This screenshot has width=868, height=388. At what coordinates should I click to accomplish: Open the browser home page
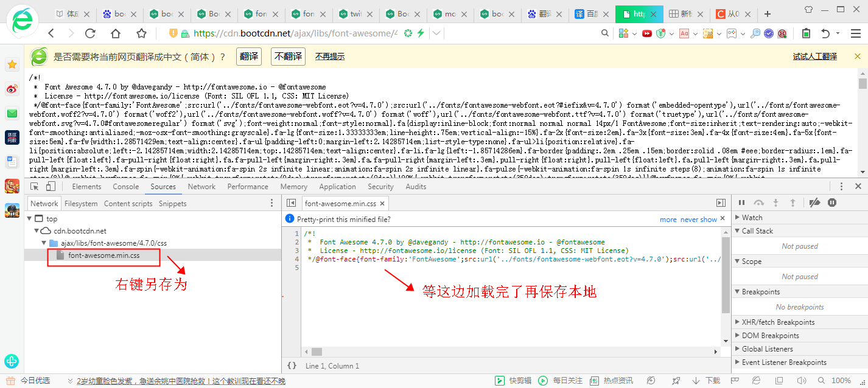coord(116,33)
